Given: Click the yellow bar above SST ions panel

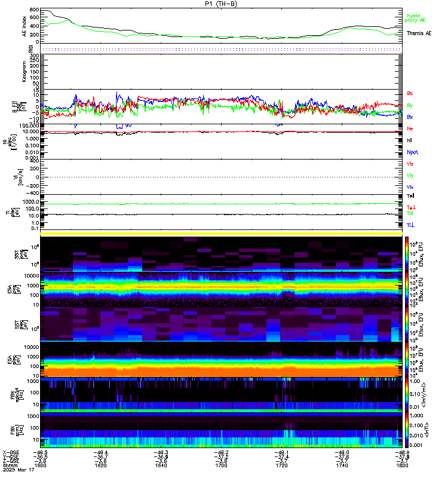Looking at the screenshot, I should [x=221, y=234].
